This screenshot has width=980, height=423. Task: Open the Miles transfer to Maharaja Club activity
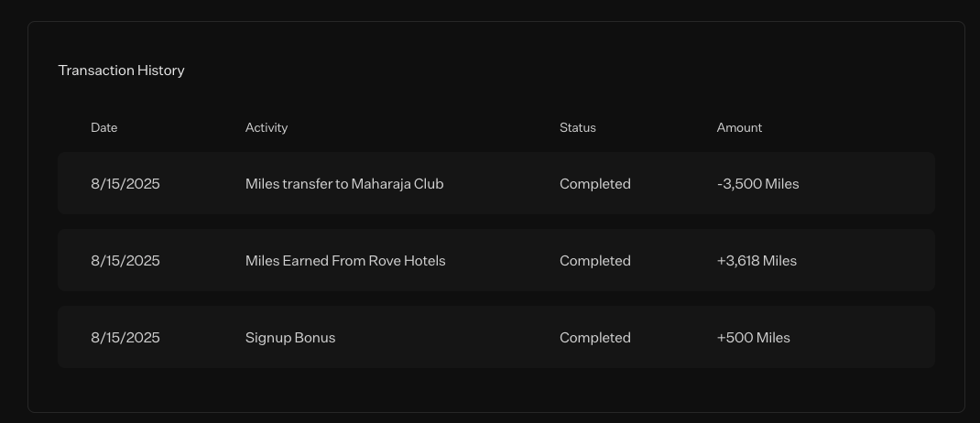coord(344,184)
